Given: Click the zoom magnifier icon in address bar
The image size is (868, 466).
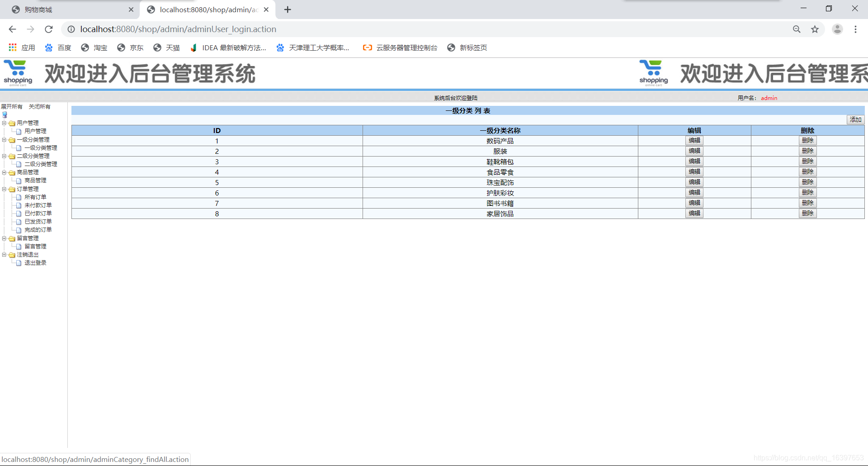Looking at the screenshot, I should point(797,29).
